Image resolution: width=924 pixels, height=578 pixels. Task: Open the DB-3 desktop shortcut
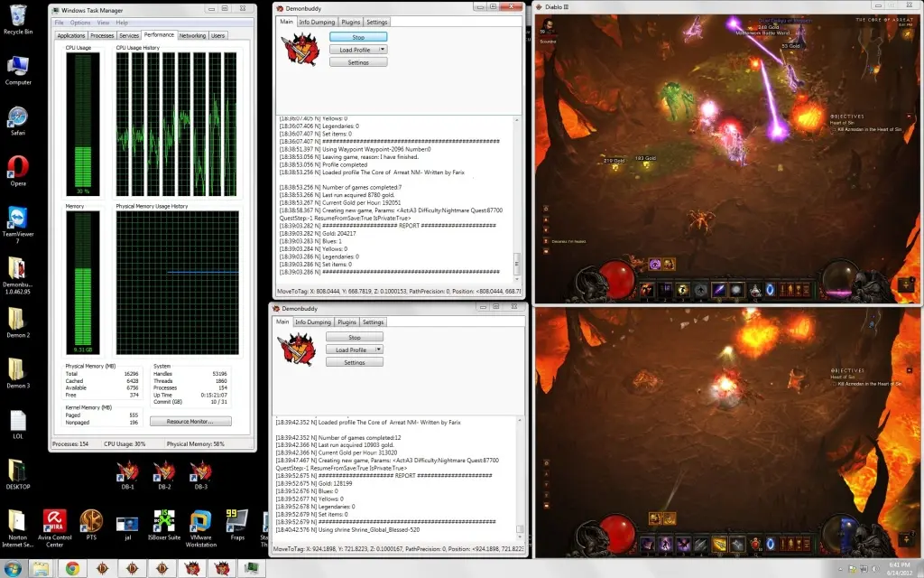[199, 471]
